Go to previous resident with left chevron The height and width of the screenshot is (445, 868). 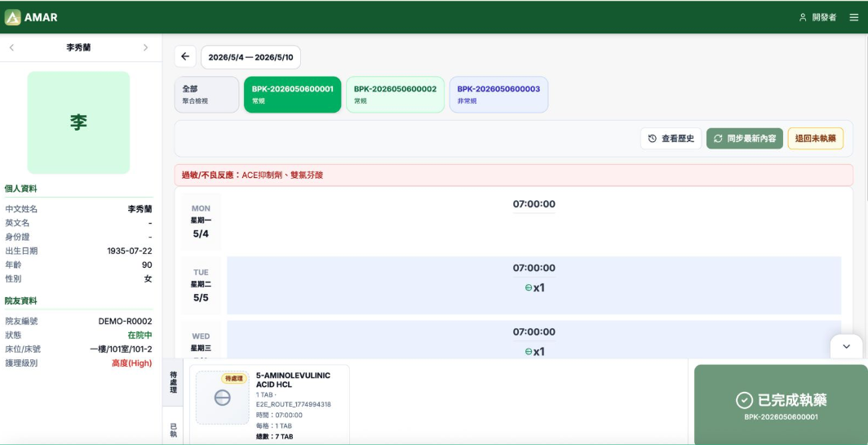11,47
